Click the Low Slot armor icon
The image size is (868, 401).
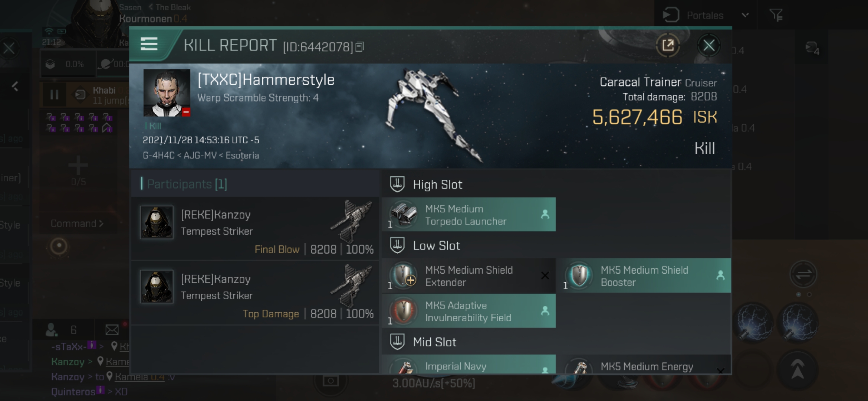(x=398, y=245)
